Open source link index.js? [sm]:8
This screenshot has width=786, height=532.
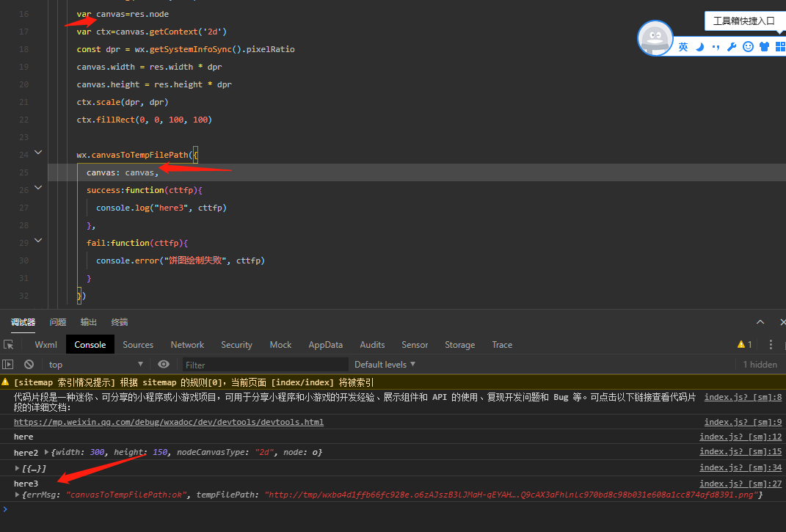coord(743,397)
